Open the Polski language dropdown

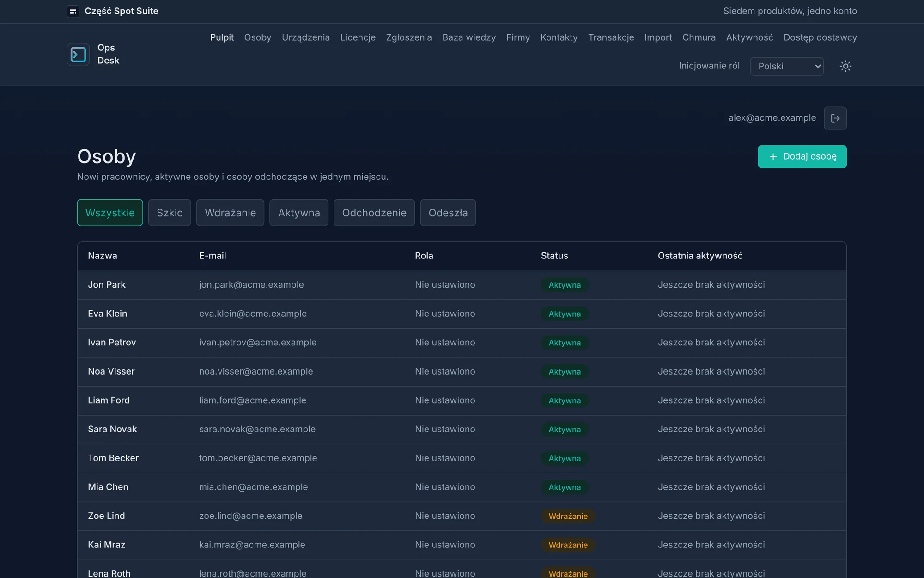click(x=787, y=66)
